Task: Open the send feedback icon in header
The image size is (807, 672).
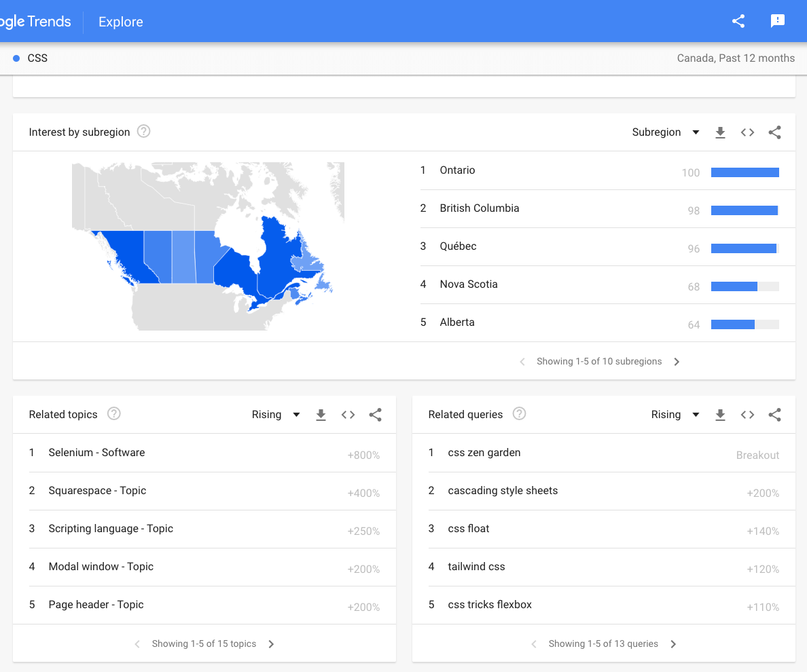Action: click(x=778, y=21)
